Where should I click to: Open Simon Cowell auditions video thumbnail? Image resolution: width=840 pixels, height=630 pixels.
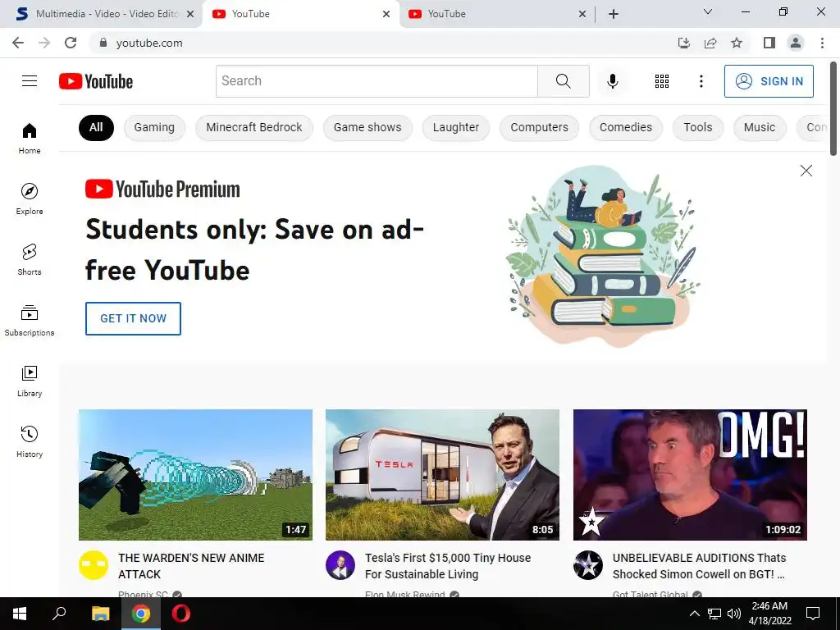pos(690,475)
